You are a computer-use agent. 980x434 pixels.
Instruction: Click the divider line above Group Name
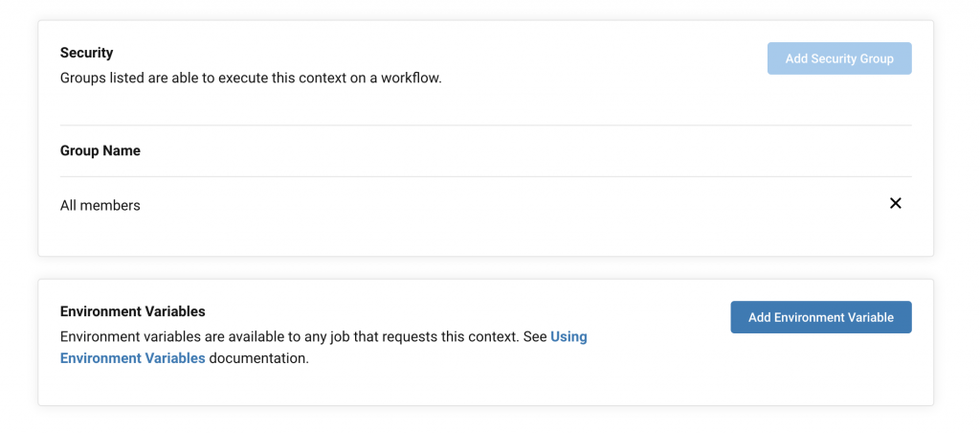click(x=485, y=126)
